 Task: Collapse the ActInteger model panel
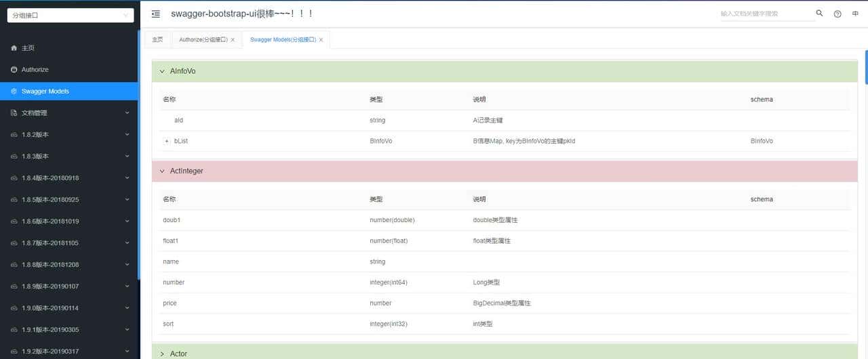coord(162,171)
